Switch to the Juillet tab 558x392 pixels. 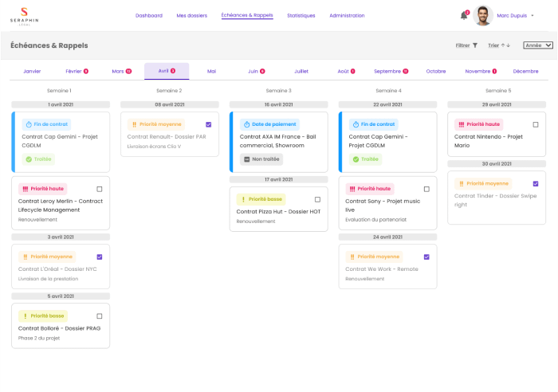[301, 71]
